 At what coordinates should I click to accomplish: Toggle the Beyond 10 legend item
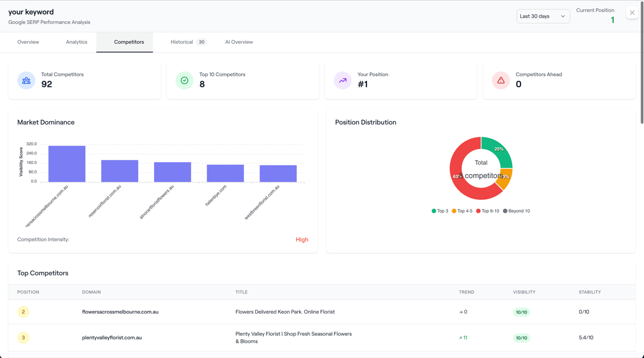516,211
